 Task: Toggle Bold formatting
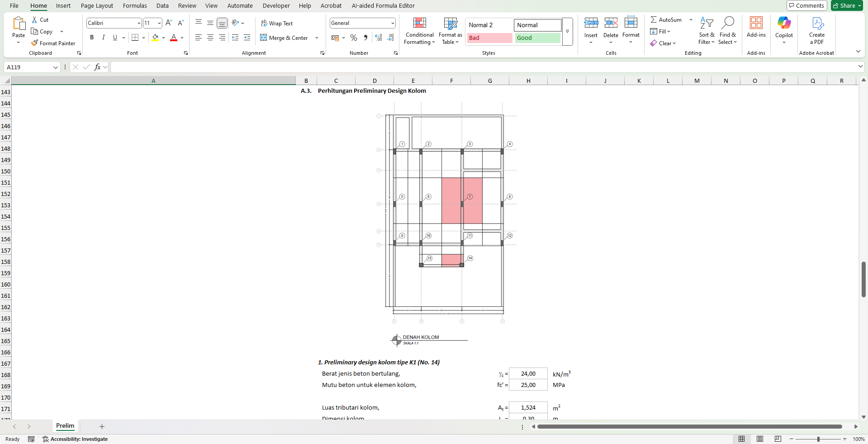(92, 38)
